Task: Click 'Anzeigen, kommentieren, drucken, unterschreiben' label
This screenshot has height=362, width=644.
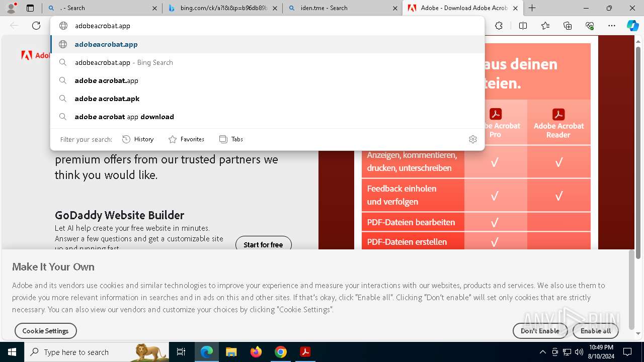Action: coord(412,161)
